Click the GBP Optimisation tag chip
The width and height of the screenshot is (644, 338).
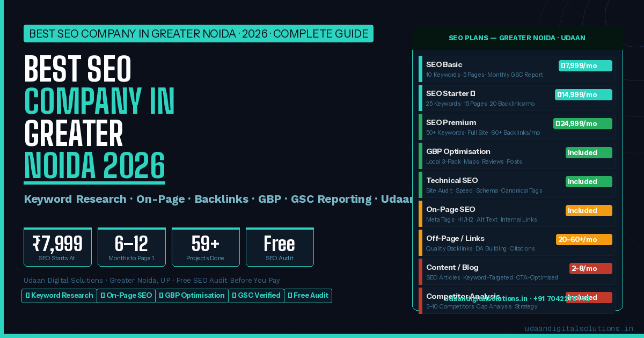pyautogui.click(x=192, y=296)
